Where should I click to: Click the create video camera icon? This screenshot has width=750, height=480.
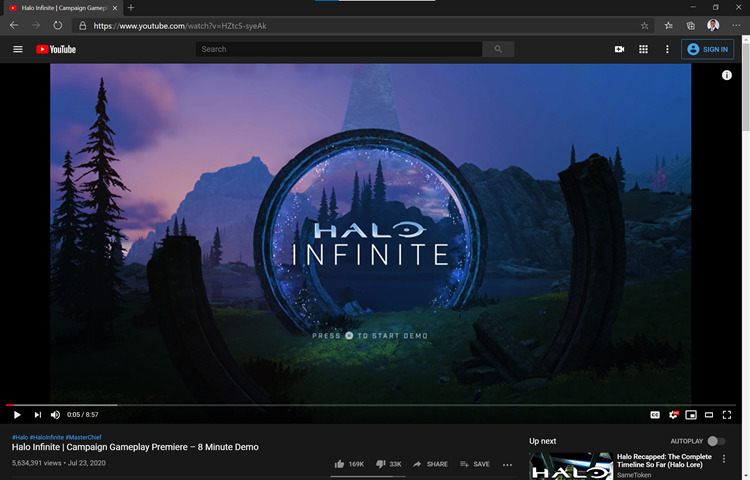619,49
